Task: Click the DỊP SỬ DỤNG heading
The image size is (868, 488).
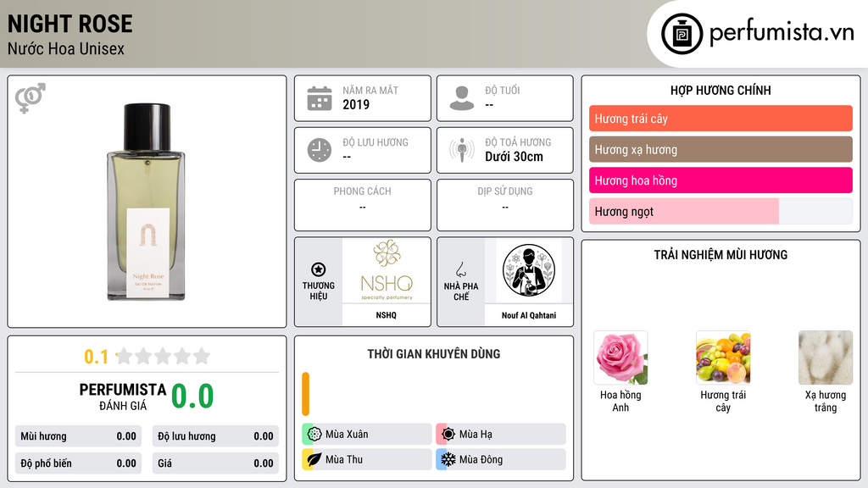Action: coord(505,191)
